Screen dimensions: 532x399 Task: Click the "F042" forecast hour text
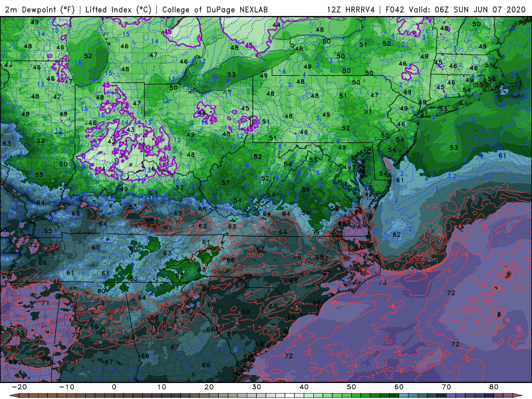[395, 9]
